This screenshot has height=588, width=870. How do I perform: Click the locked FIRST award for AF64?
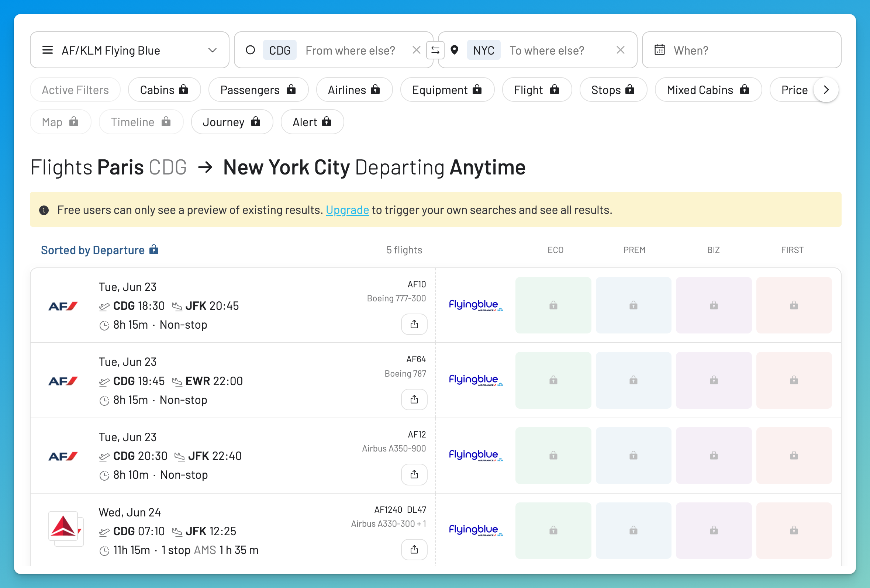794,380
